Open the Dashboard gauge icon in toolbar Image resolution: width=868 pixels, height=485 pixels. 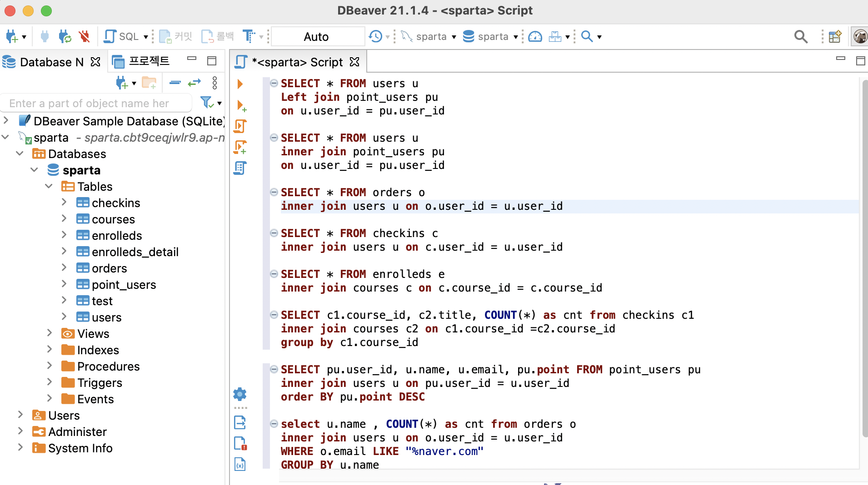click(x=535, y=37)
